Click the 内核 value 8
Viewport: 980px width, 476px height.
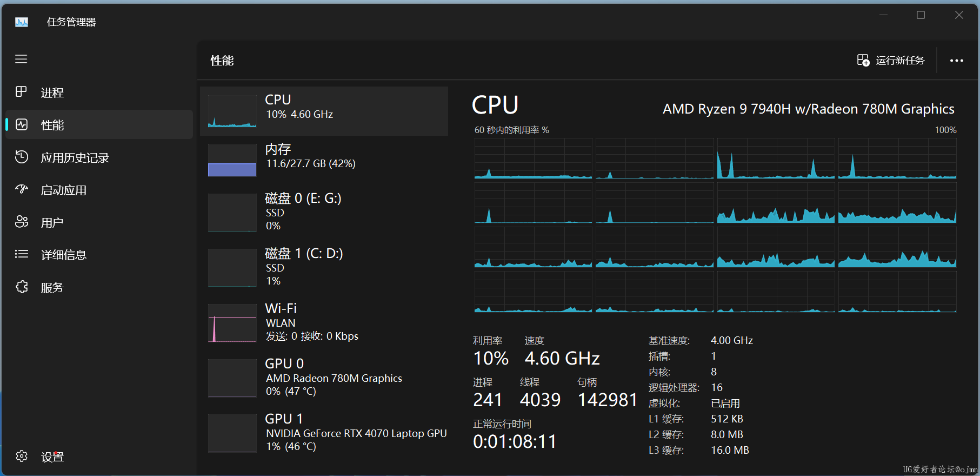click(x=714, y=372)
